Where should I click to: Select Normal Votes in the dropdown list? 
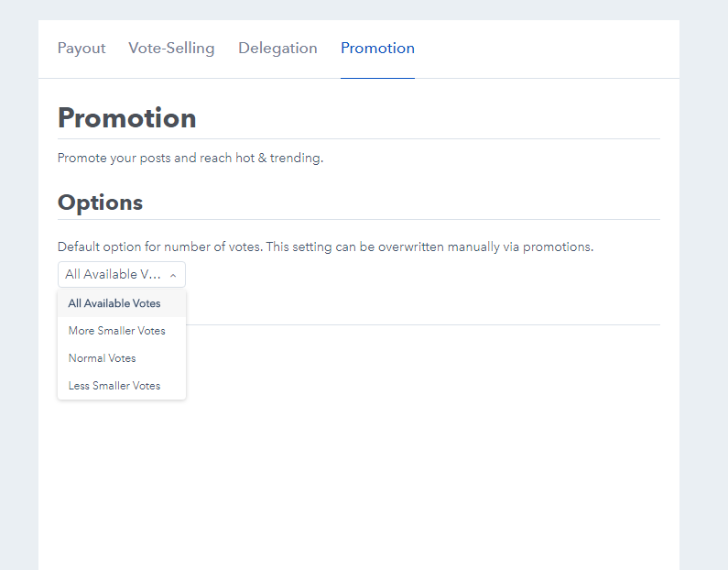click(x=103, y=358)
